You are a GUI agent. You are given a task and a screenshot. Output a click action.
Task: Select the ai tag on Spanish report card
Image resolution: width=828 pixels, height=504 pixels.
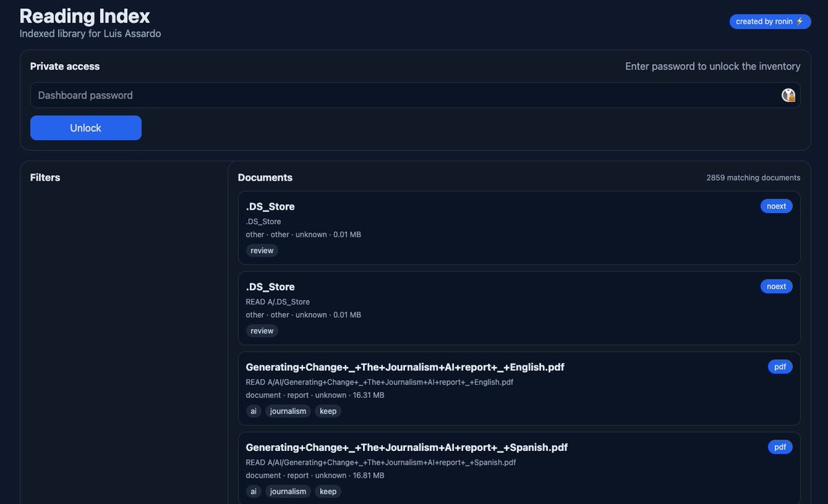coord(253,492)
